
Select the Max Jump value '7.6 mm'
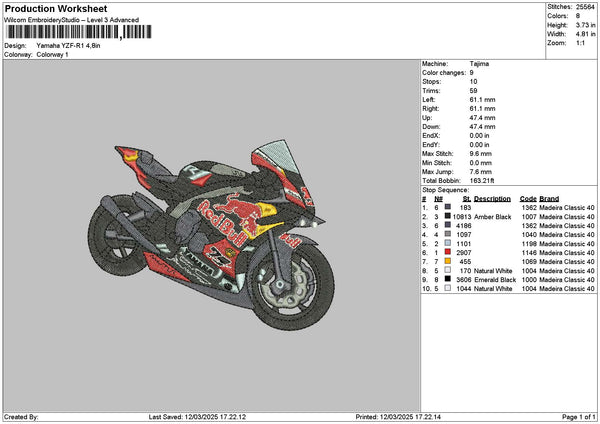tap(481, 172)
